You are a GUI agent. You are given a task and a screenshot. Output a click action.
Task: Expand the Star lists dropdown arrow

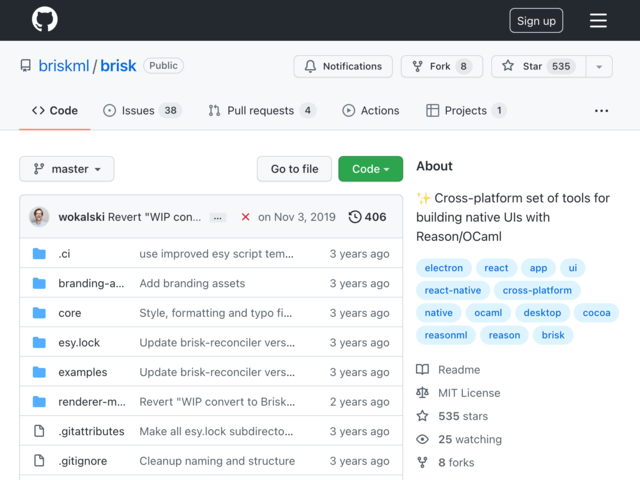(599, 66)
